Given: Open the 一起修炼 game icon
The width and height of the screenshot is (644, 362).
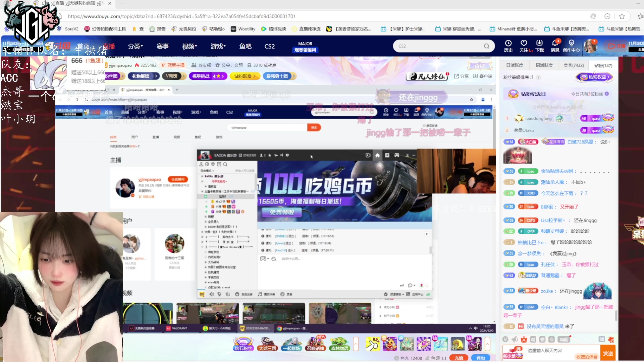Looking at the screenshot, I should point(291,344).
